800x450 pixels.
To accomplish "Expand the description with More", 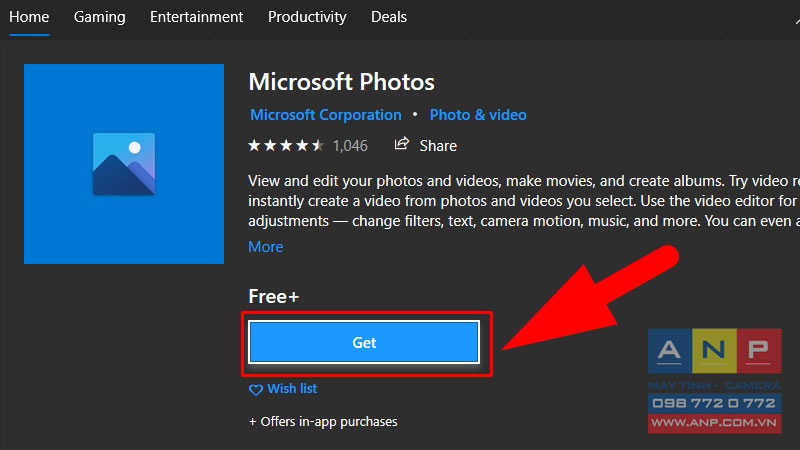I will click(x=265, y=247).
